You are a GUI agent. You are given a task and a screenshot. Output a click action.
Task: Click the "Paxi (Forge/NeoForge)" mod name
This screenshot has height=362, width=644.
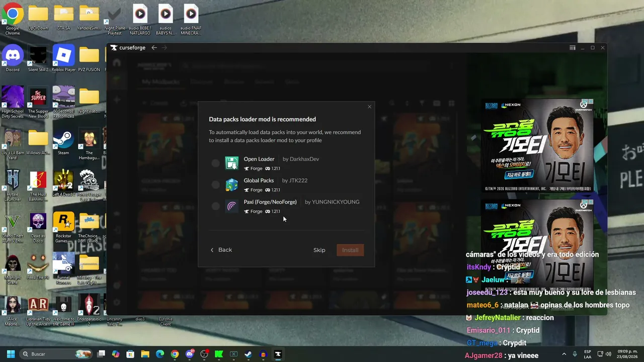[270, 202]
